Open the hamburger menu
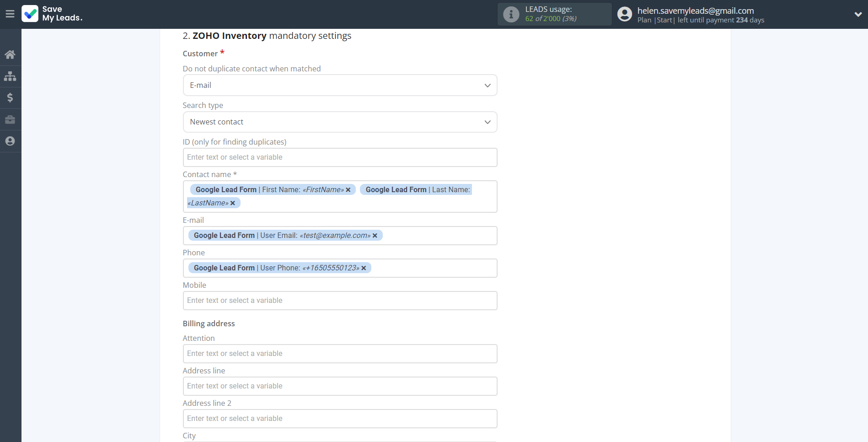 [x=10, y=14]
